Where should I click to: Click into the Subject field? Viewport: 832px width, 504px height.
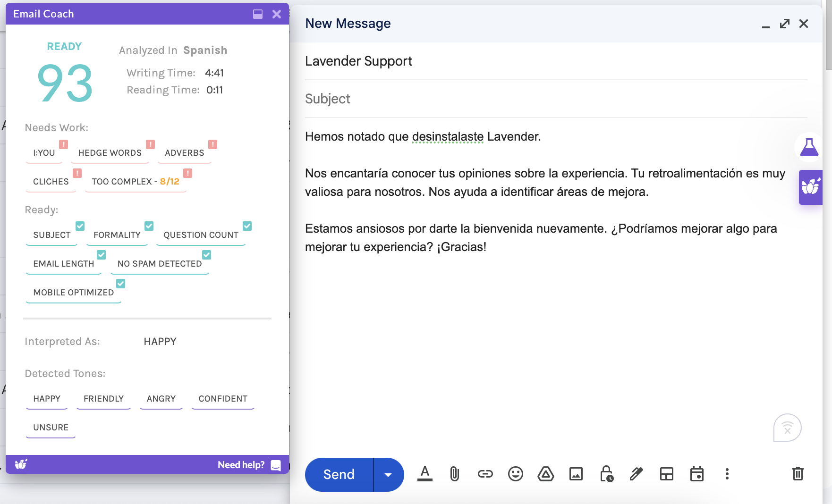[x=556, y=99]
